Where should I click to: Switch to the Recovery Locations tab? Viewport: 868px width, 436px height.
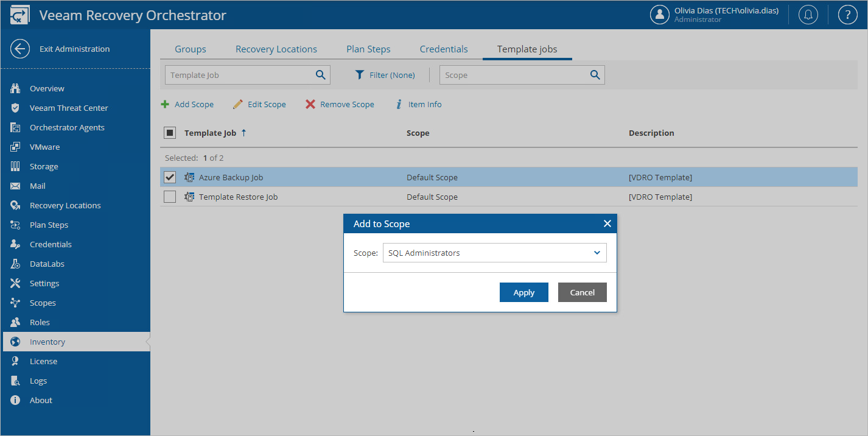pos(276,49)
